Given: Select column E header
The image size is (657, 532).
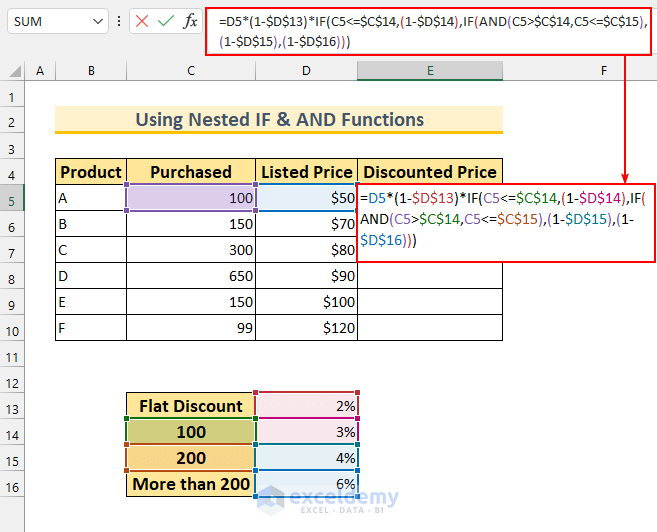Looking at the screenshot, I should coord(430,71).
